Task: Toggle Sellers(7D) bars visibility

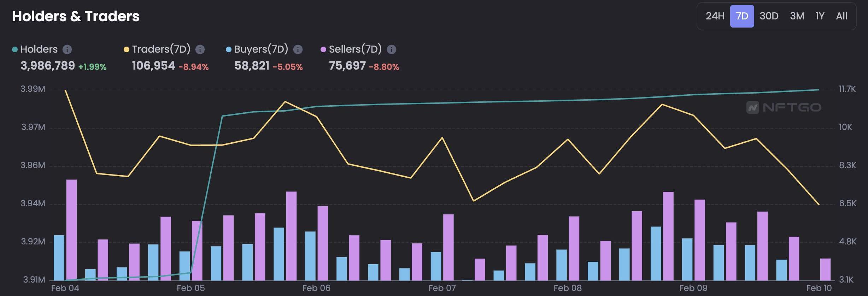Action: pos(355,49)
